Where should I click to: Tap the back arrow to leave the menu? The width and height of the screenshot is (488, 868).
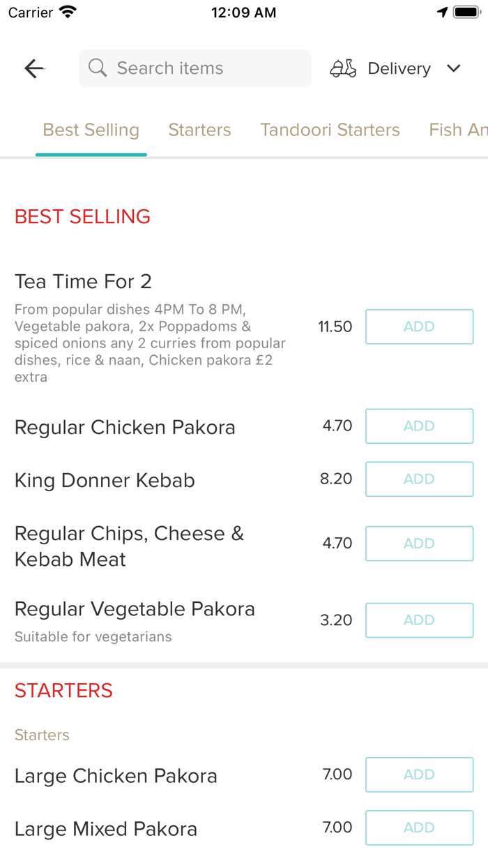33,68
